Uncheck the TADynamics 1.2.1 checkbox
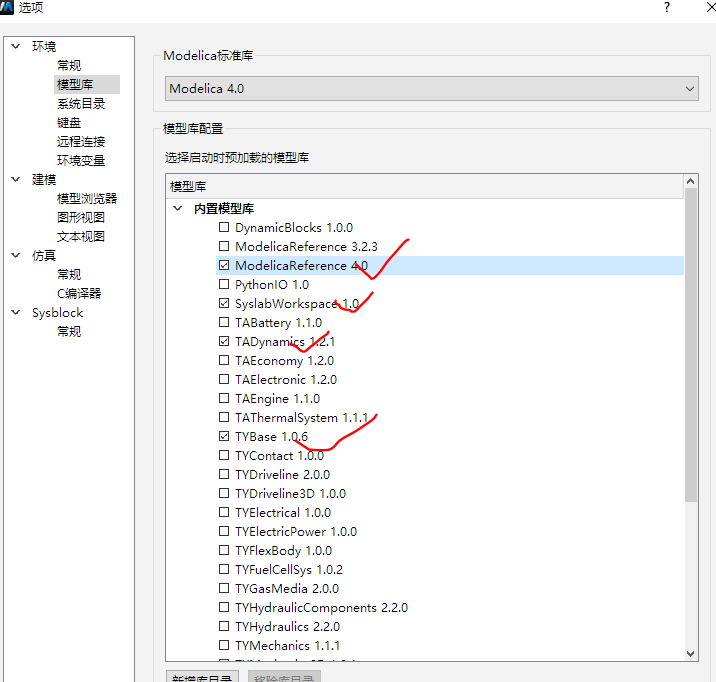Image resolution: width=716 pixels, height=682 pixels. (x=224, y=341)
